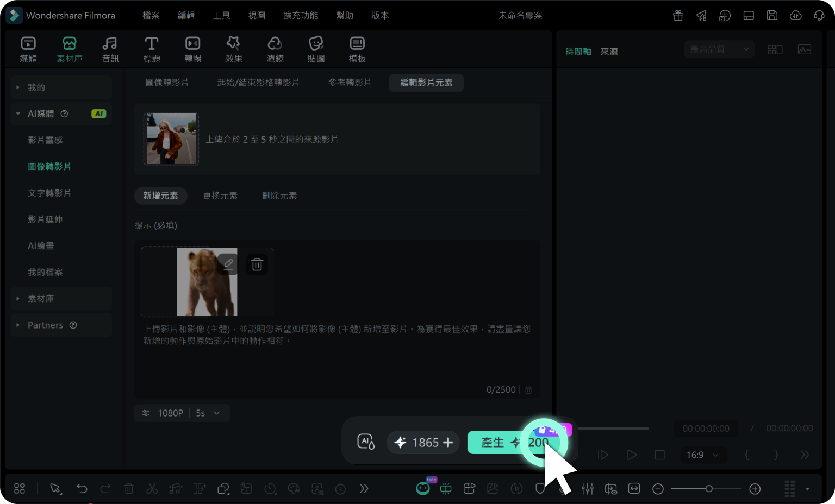Edit the uploaded lion image with pencil icon

pyautogui.click(x=228, y=264)
